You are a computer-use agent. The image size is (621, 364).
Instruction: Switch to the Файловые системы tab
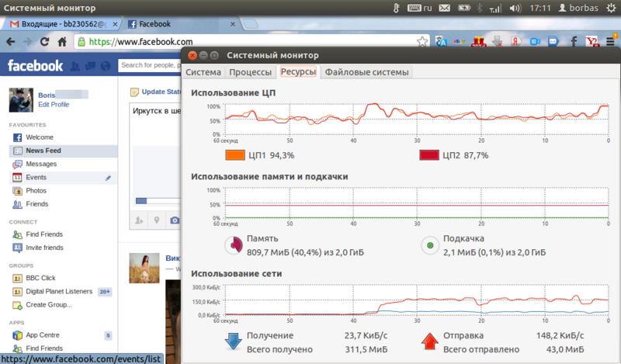pos(366,72)
